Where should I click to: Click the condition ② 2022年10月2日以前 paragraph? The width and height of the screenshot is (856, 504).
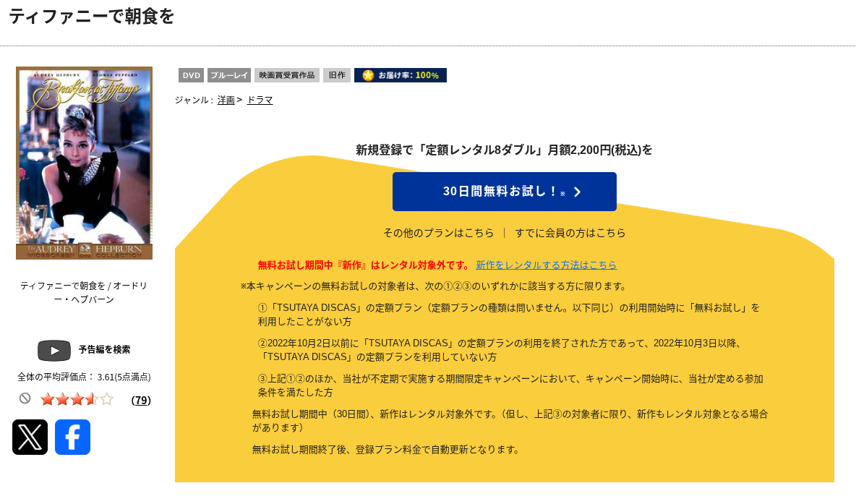500,350
